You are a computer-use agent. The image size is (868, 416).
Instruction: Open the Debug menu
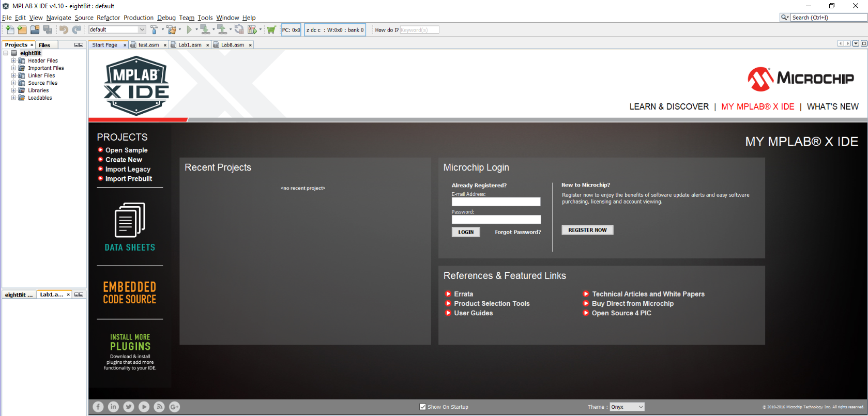tap(166, 18)
